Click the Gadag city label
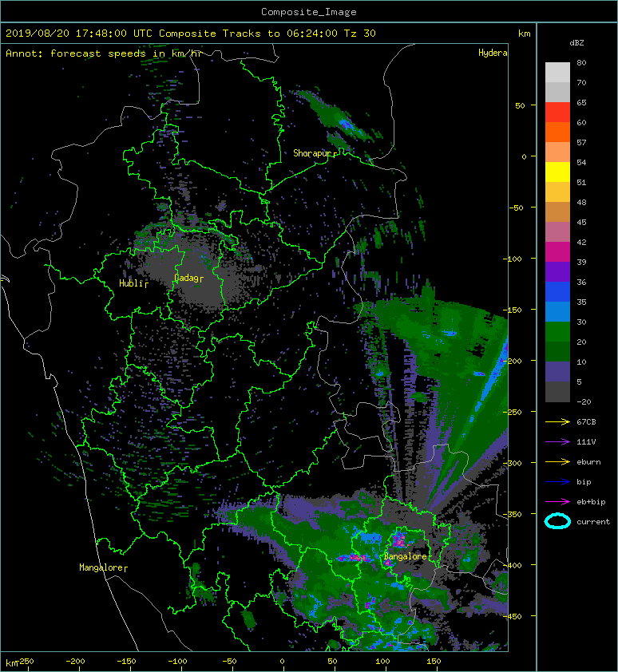618x672 pixels. pyautogui.click(x=187, y=279)
